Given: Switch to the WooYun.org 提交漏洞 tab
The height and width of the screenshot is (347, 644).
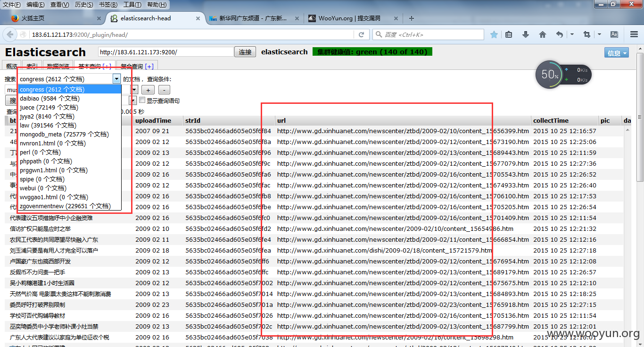Looking at the screenshot, I should [x=354, y=18].
